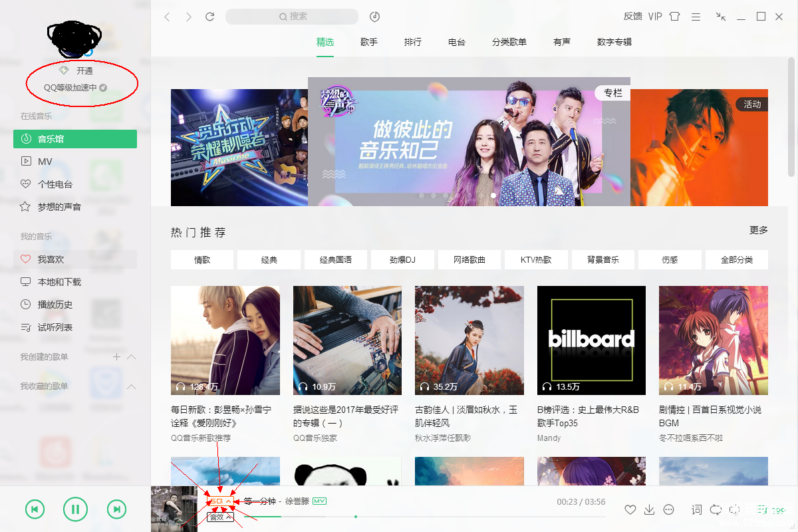Open 全部分类 all categories
This screenshot has height=532, width=798.
point(737,260)
